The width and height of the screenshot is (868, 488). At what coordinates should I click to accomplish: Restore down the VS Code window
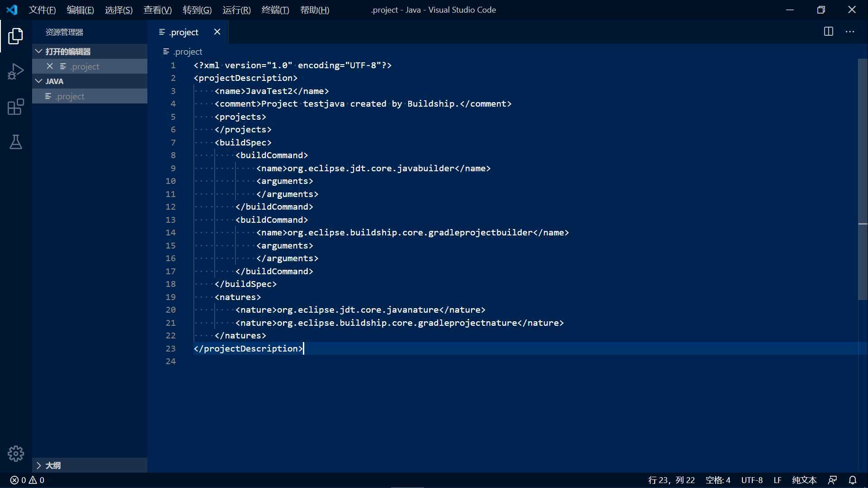(821, 9)
